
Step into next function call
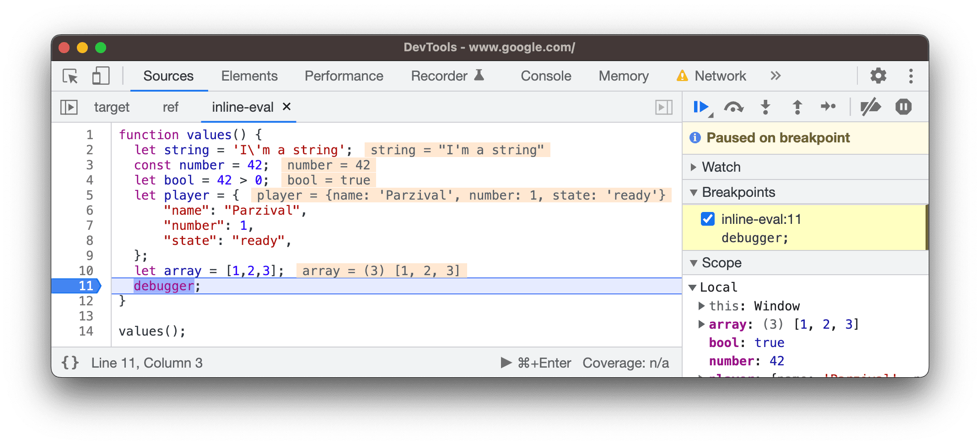tap(765, 107)
